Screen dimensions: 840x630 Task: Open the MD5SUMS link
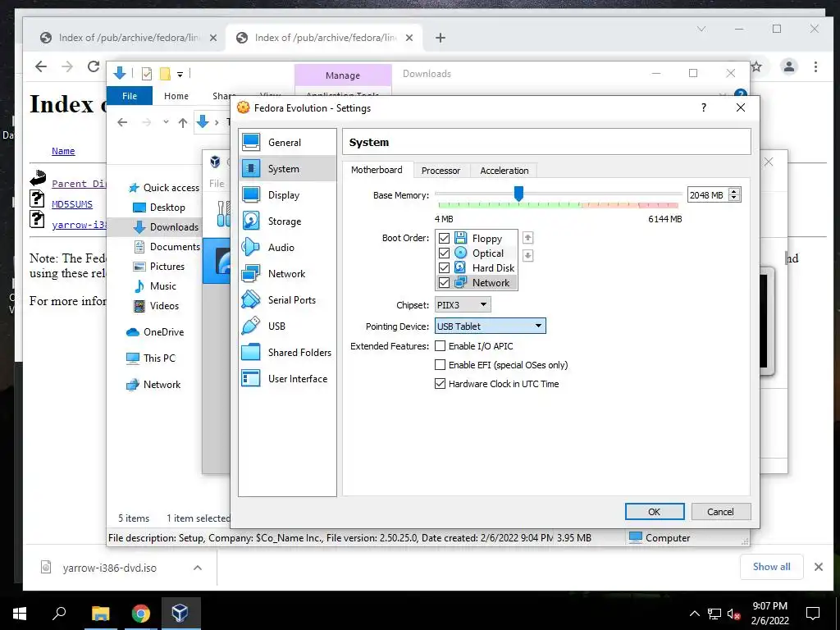point(72,204)
